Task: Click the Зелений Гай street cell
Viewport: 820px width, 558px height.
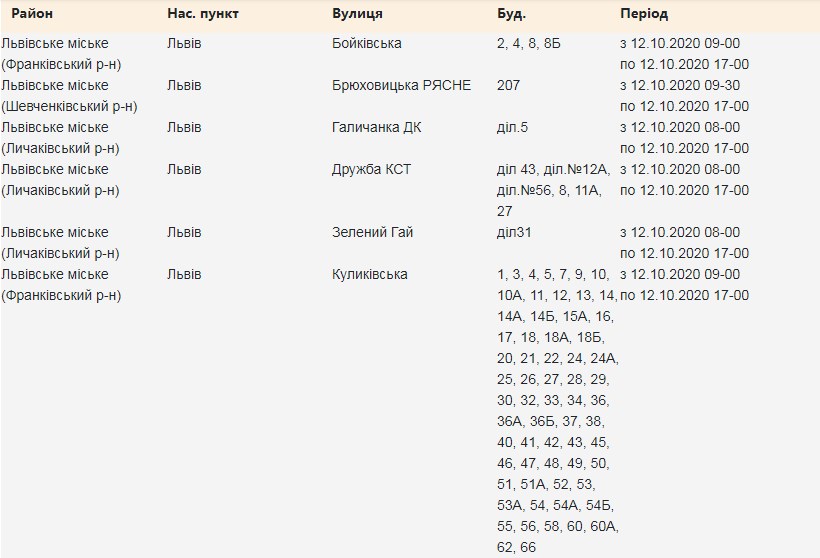Action: pyautogui.click(x=372, y=232)
